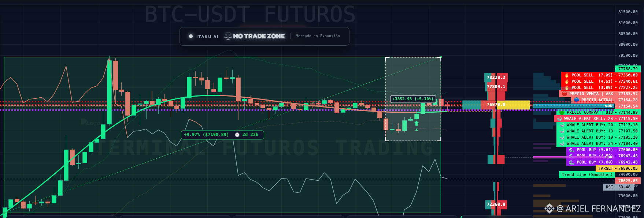The image size is (644, 218).
Task: Click the red circle icon on PRECIO VENTA label
Action: (x=565, y=94)
